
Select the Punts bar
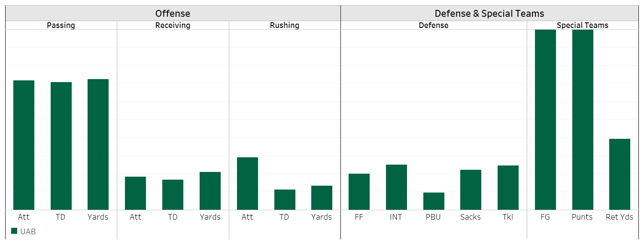[x=583, y=119]
